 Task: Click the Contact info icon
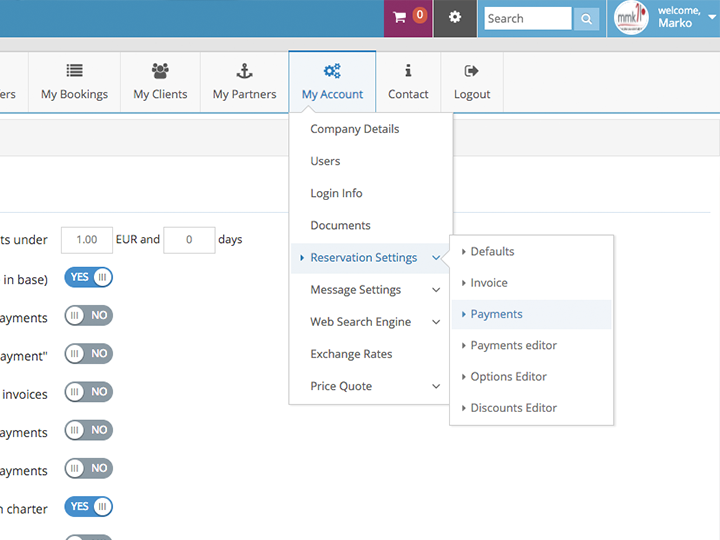(408, 71)
